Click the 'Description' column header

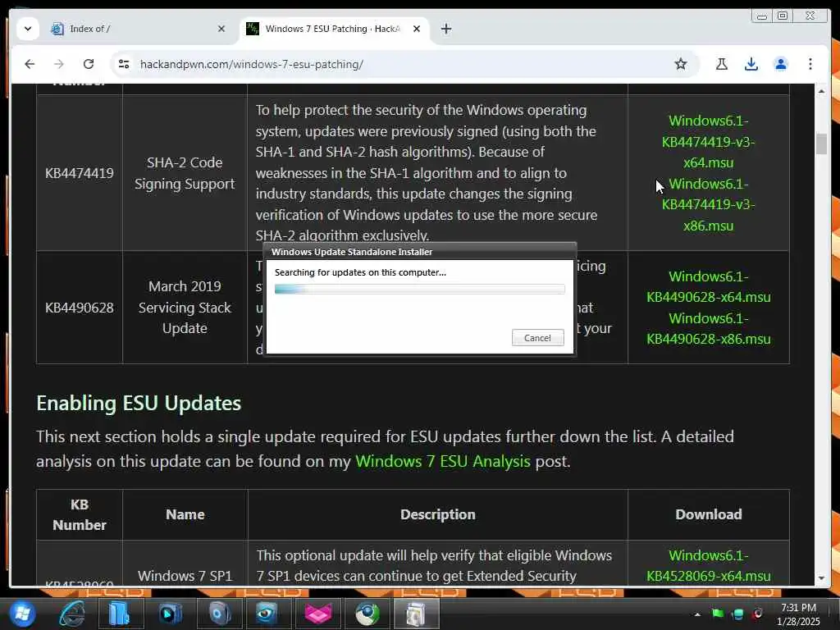click(438, 514)
